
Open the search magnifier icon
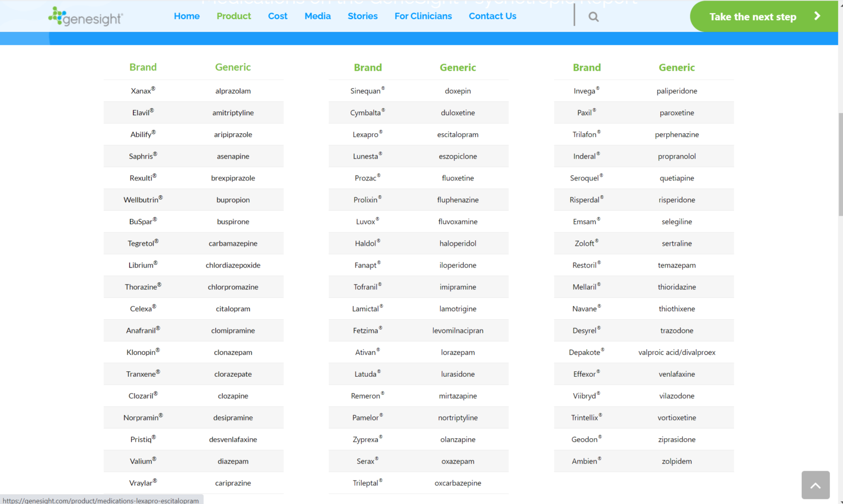[x=593, y=16]
